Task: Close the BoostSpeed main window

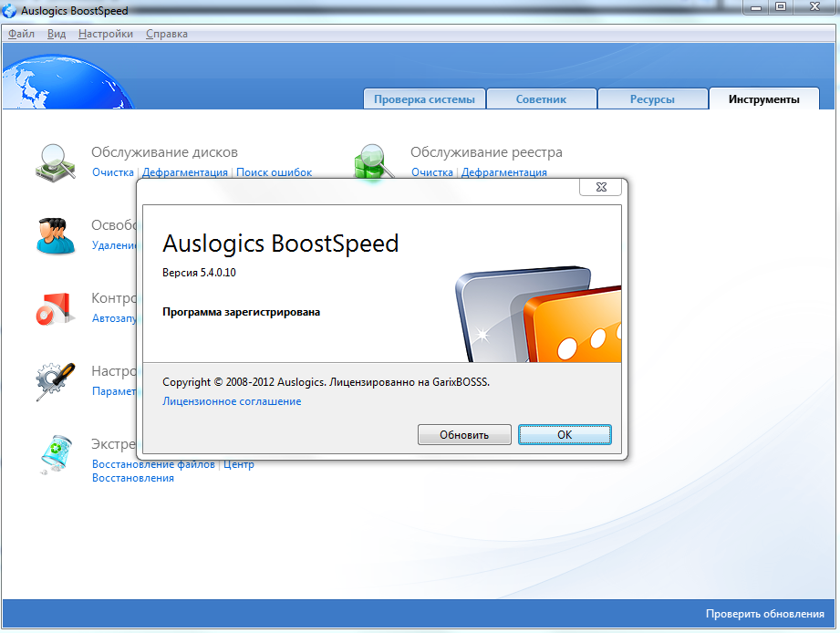Action: (x=814, y=7)
